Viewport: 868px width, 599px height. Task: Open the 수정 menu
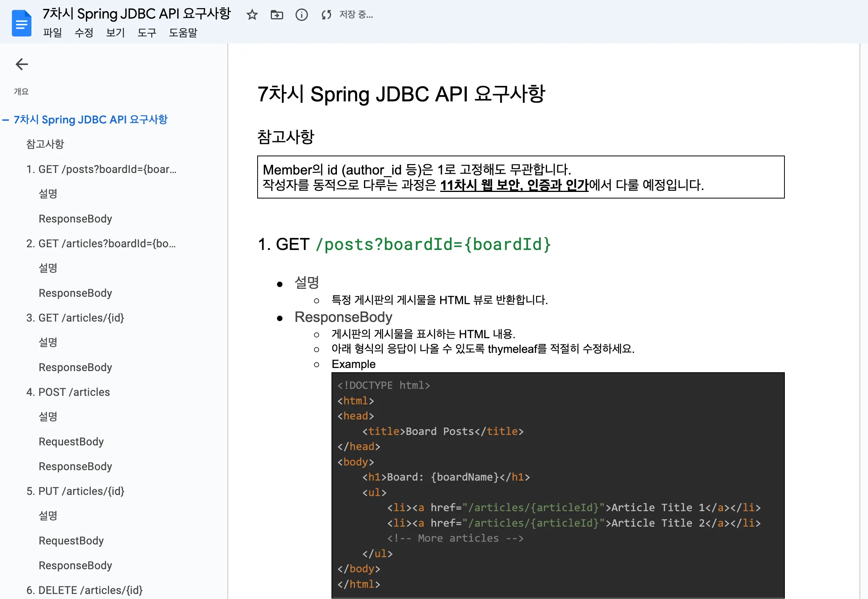pos(84,33)
